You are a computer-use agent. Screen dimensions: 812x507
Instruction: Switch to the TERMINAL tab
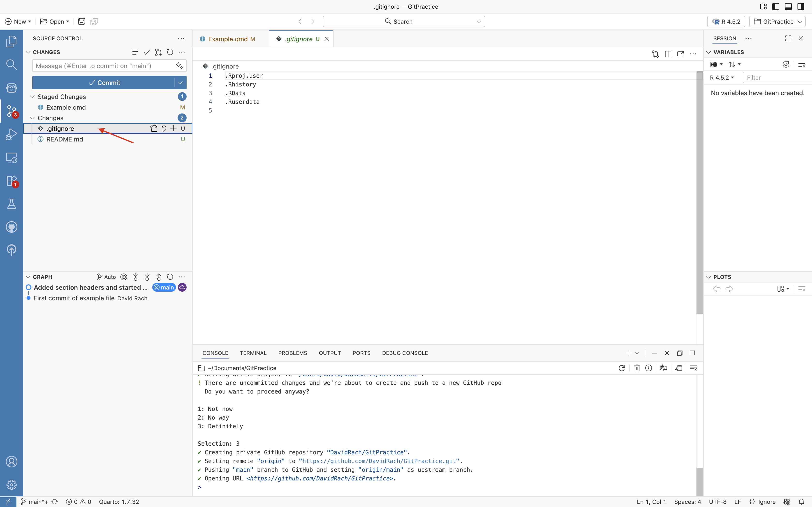tap(253, 353)
